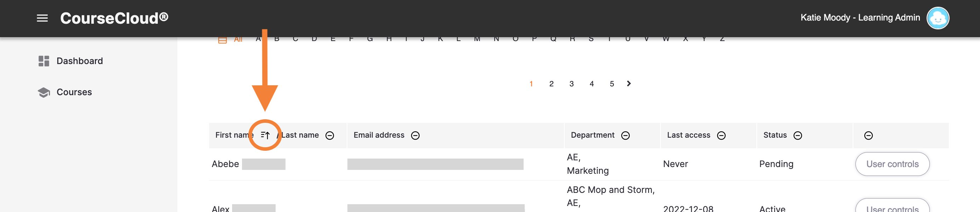Open User controls for Alex
Viewport: 980px width, 212px height.
[892, 206]
